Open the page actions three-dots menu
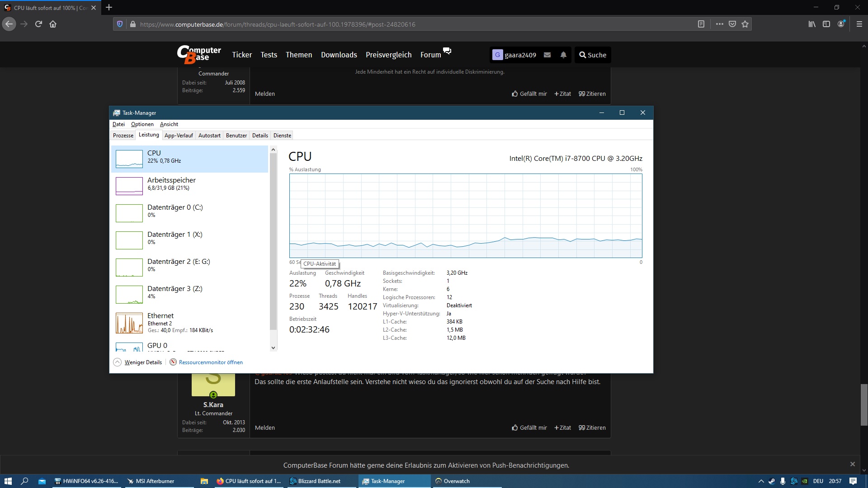The width and height of the screenshot is (868, 488). pos(720,24)
